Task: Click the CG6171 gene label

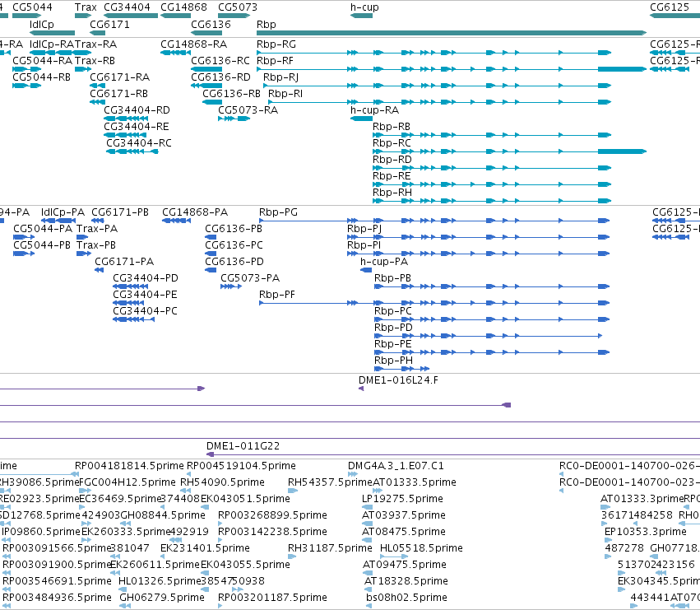Action: pyautogui.click(x=109, y=25)
